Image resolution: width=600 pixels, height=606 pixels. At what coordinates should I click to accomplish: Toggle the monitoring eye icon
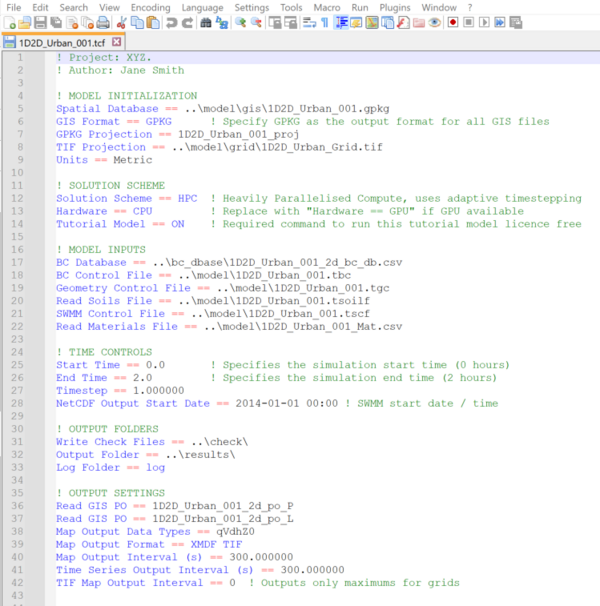pyautogui.click(x=435, y=22)
